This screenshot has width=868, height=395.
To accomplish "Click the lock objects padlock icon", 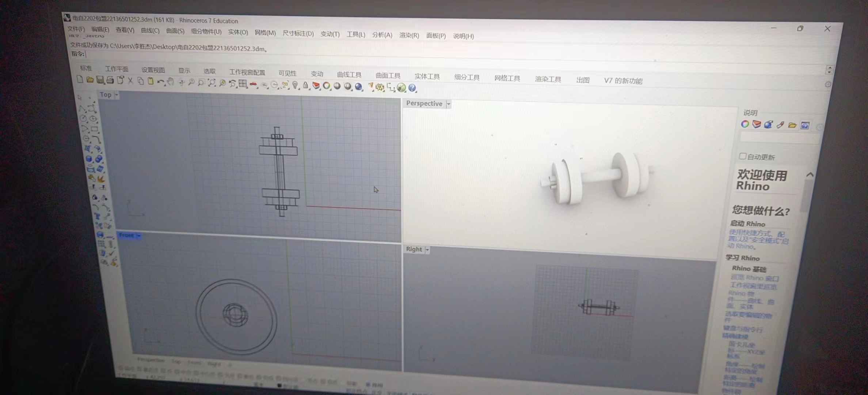I will tap(305, 85).
